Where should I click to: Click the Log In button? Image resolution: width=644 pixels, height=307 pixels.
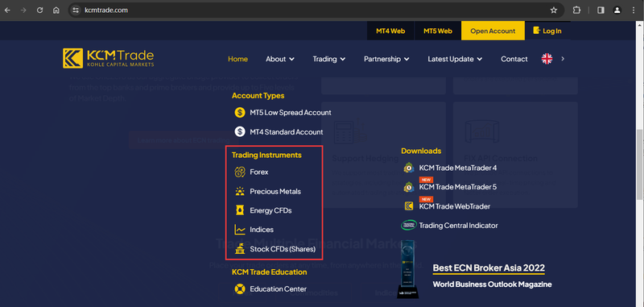coord(547,31)
